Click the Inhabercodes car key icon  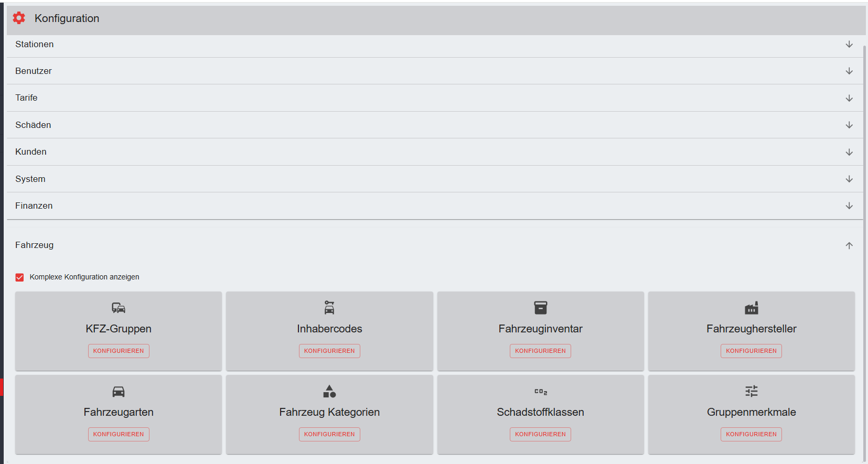tap(329, 307)
